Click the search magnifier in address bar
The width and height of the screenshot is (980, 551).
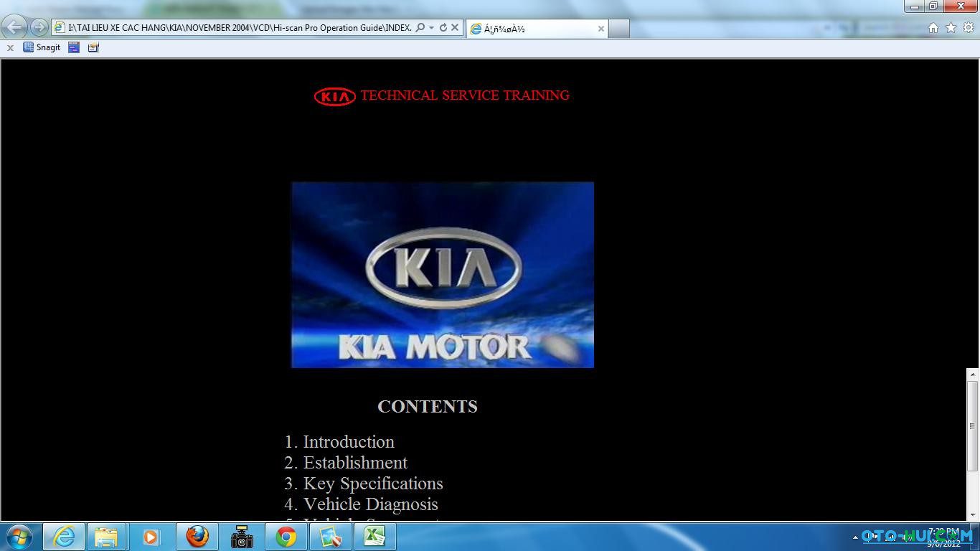pyautogui.click(x=420, y=28)
